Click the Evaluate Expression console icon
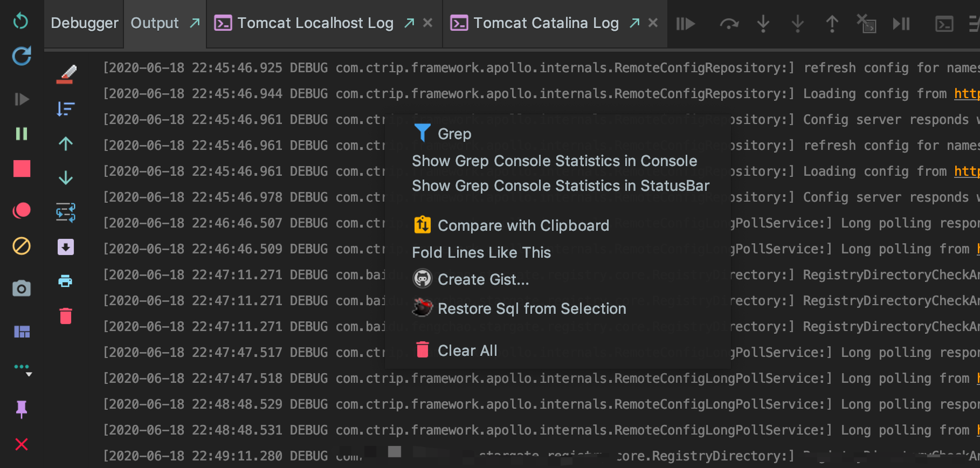The image size is (980, 468). tap(944, 24)
